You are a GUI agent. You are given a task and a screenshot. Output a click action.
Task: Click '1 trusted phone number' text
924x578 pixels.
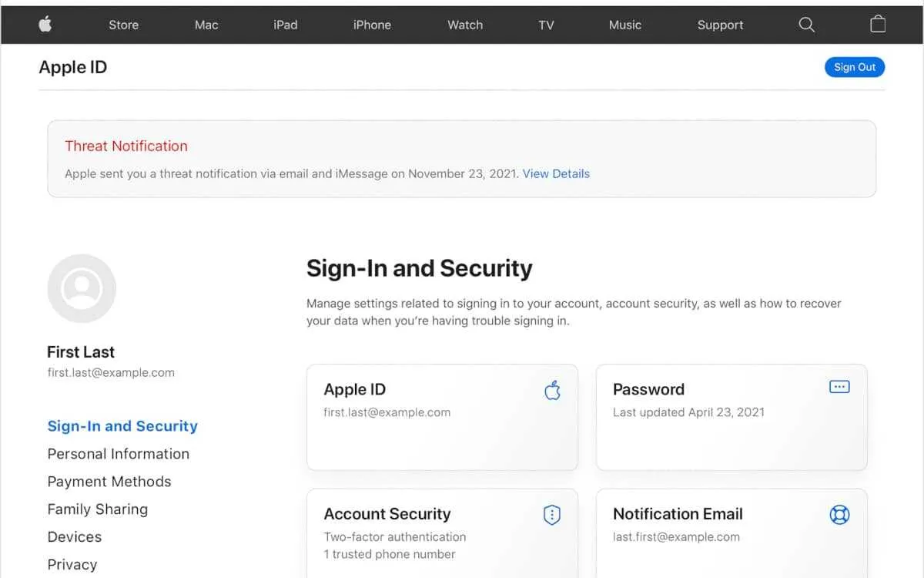[x=390, y=554]
